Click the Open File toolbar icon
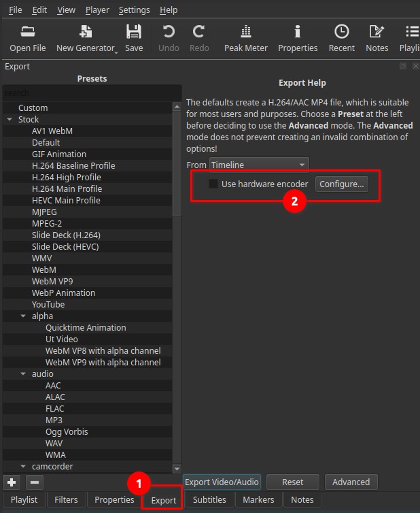The width and height of the screenshot is (420, 513). click(28, 31)
